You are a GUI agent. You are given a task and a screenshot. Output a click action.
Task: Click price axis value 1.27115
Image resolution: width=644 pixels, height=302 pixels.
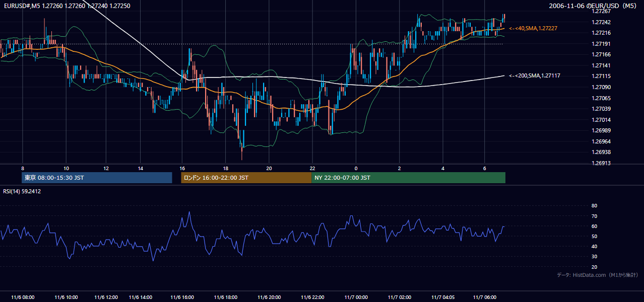[x=602, y=76]
